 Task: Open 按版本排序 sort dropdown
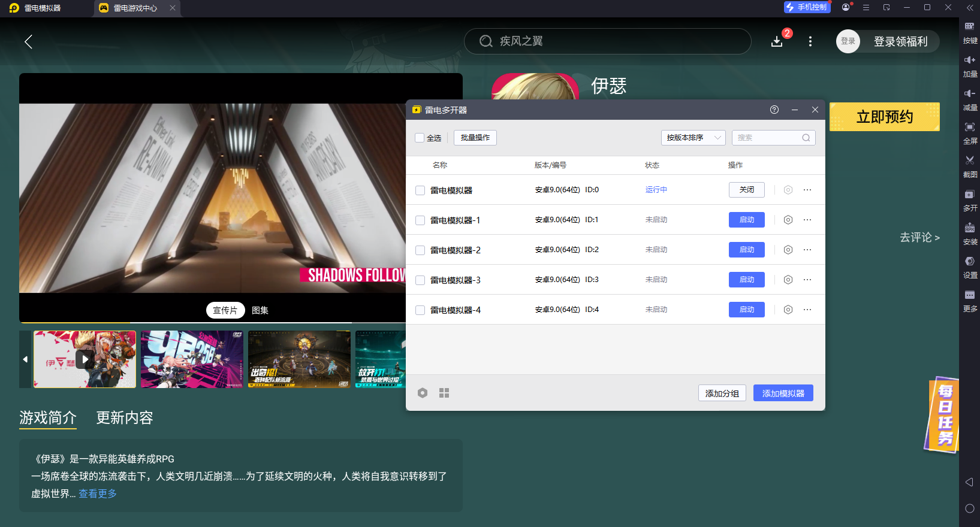693,138
